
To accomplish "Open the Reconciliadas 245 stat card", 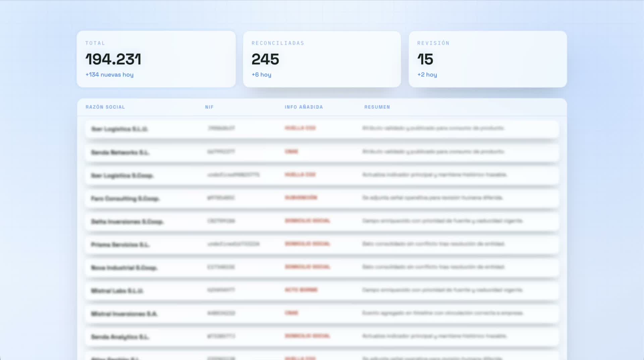I will 322,59.
